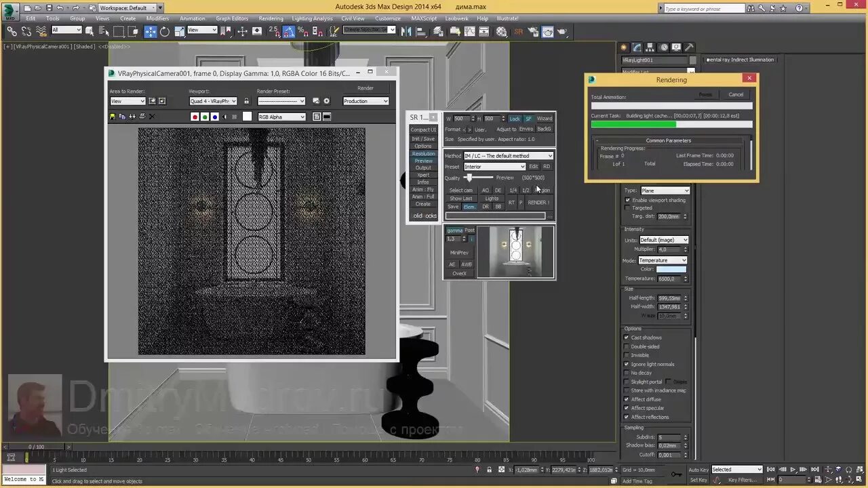Select the Scale tool in main toolbar
Screen dimensions: 868x488
point(179,31)
